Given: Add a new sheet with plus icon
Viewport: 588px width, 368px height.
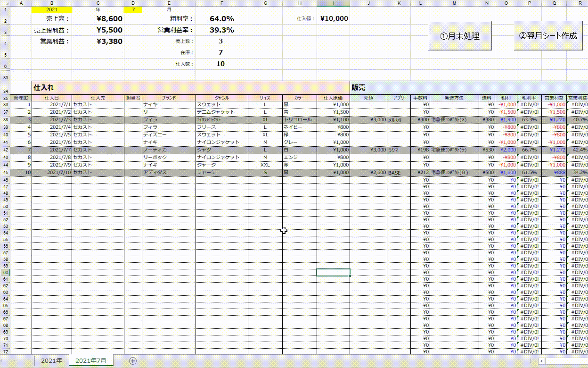Looking at the screenshot, I should [x=133, y=361].
